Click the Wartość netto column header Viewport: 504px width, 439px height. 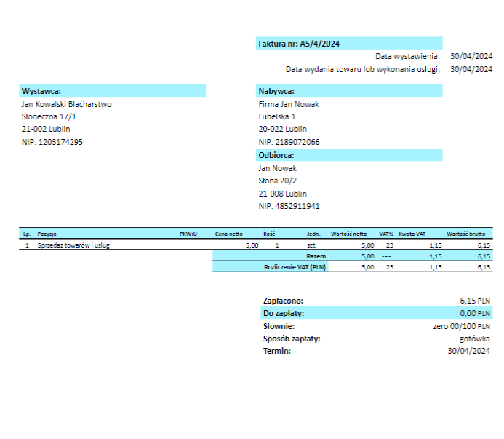pyautogui.click(x=349, y=234)
